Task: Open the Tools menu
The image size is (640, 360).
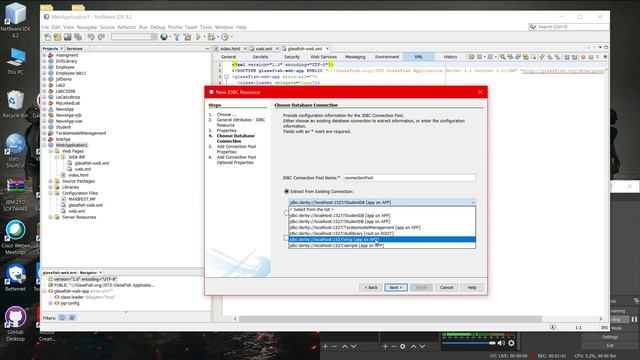Action: pyautogui.click(x=206, y=27)
